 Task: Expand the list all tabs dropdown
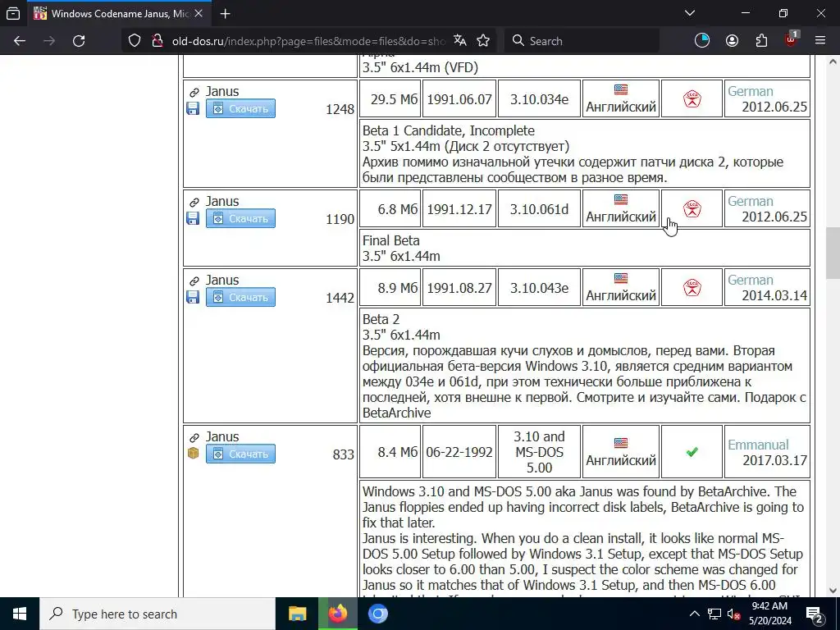point(690,13)
